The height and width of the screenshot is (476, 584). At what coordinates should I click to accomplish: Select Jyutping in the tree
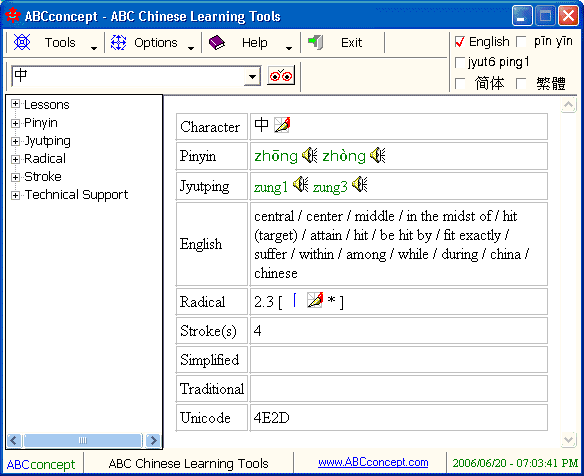[47, 140]
